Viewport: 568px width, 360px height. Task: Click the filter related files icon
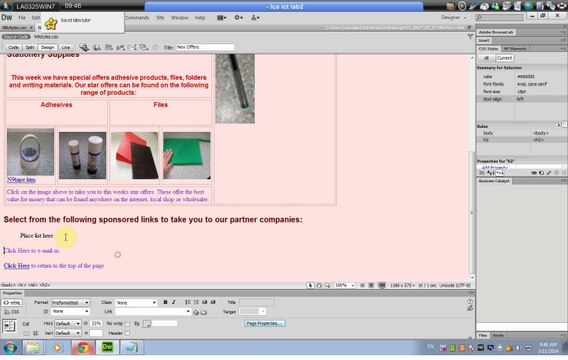coord(470,37)
